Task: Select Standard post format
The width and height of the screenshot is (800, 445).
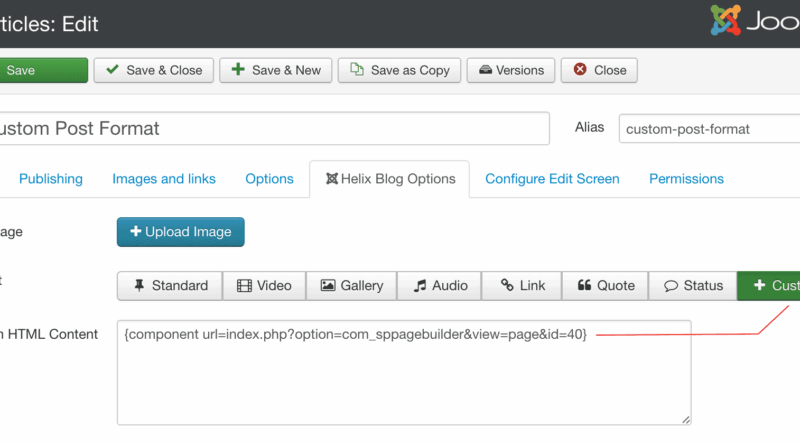Action: 169,286
